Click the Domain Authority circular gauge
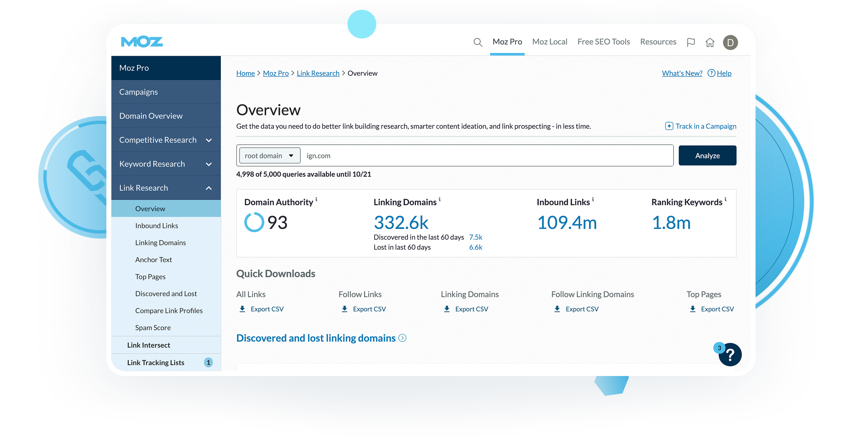Viewport: 868px width, 438px height. 254,222
